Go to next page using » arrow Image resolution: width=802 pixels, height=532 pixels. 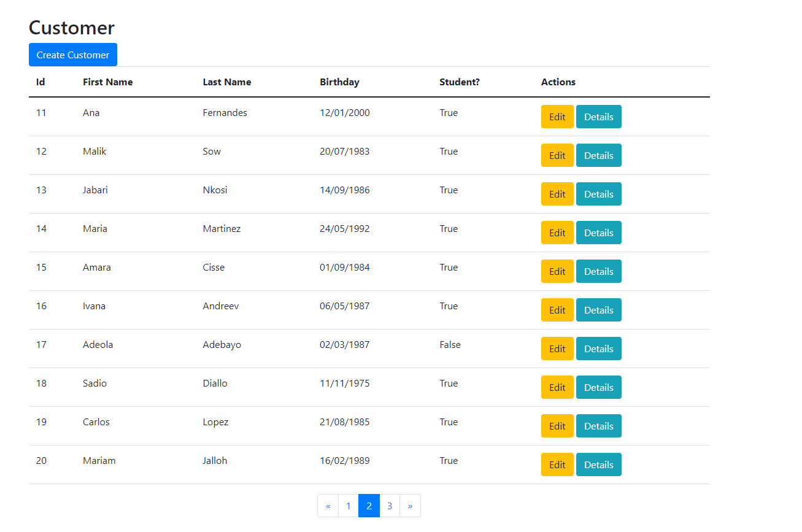(410, 506)
